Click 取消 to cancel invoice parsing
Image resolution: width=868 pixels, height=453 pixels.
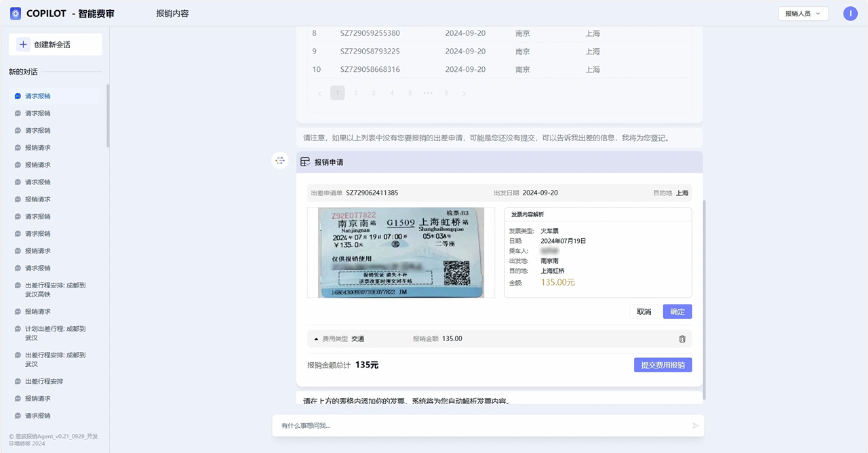644,311
